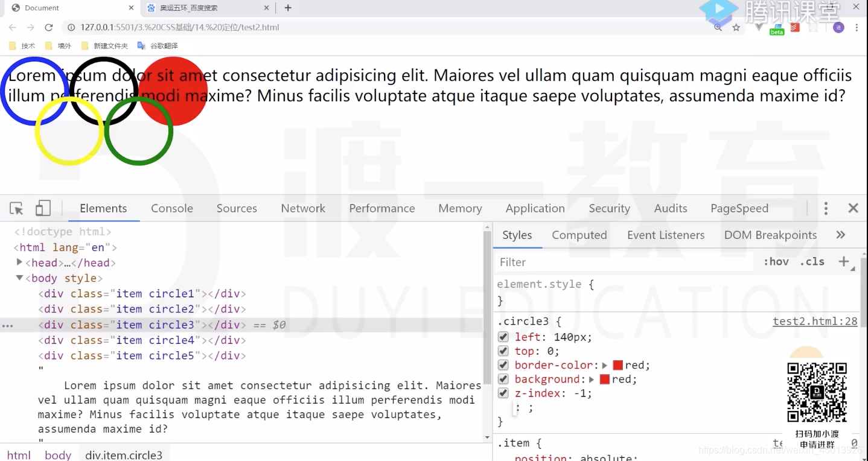Open the Application tab

[535, 209]
